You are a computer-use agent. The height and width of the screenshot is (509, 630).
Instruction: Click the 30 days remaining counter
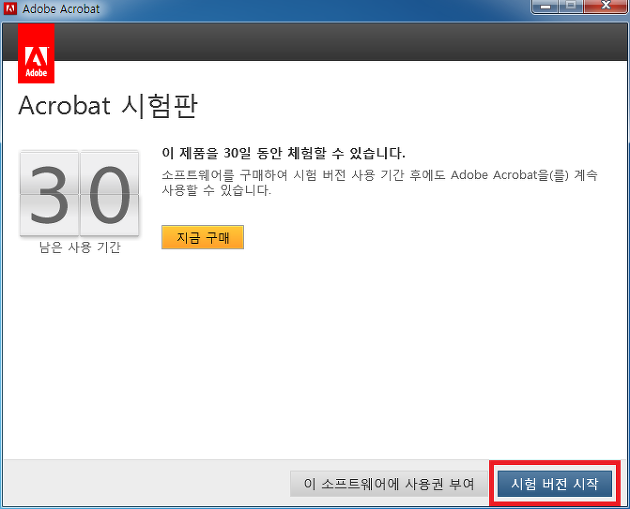80,193
